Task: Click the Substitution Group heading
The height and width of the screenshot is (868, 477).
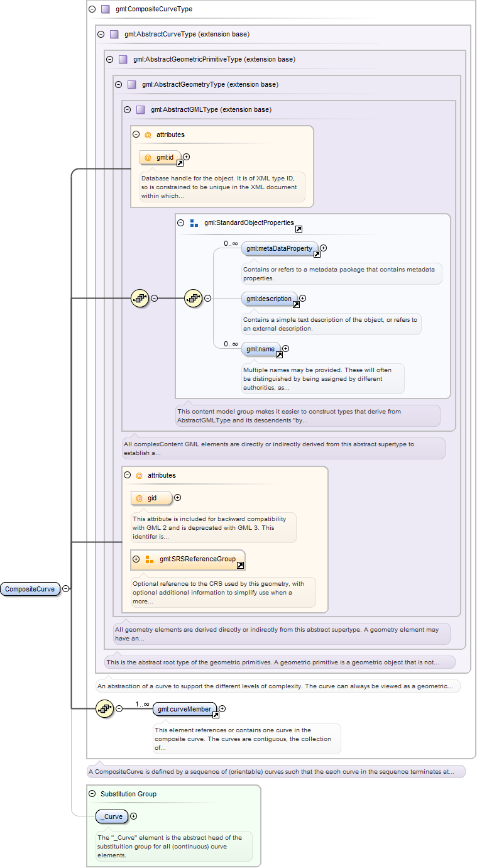Action: [128, 794]
